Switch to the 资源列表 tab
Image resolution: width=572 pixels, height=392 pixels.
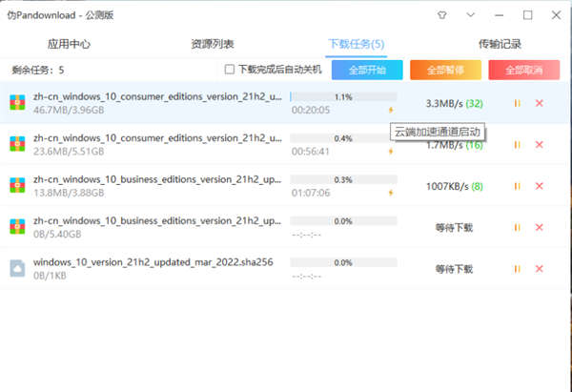tap(213, 44)
